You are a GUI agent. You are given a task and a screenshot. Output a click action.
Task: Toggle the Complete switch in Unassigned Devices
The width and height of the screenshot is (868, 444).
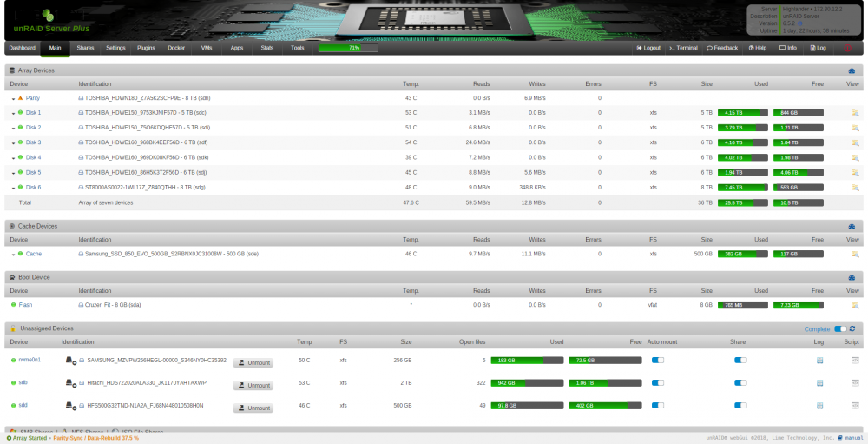pyautogui.click(x=840, y=329)
